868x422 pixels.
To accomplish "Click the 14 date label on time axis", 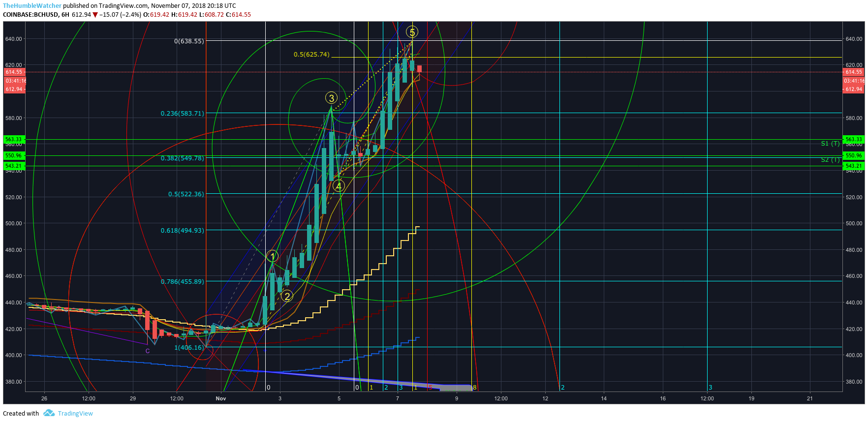I will point(604,398).
